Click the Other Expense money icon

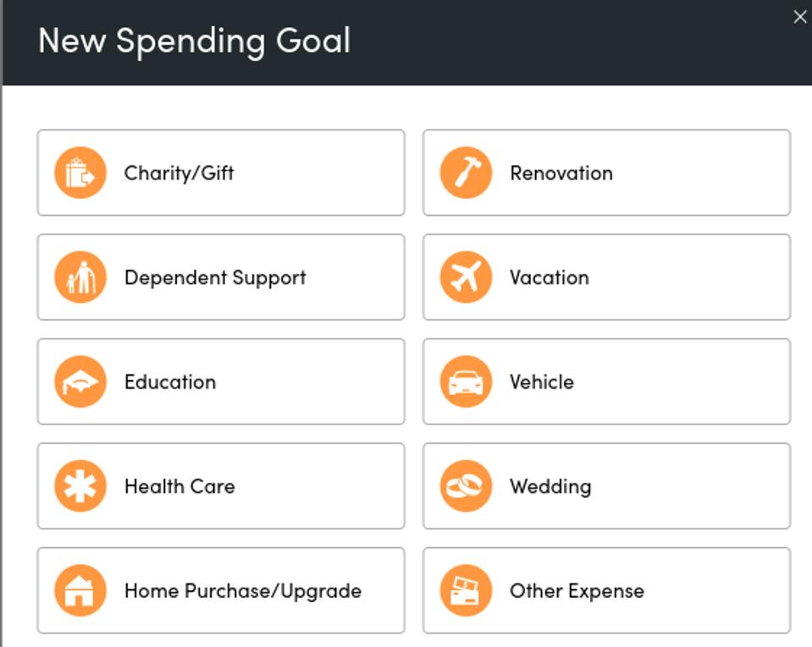(466, 590)
